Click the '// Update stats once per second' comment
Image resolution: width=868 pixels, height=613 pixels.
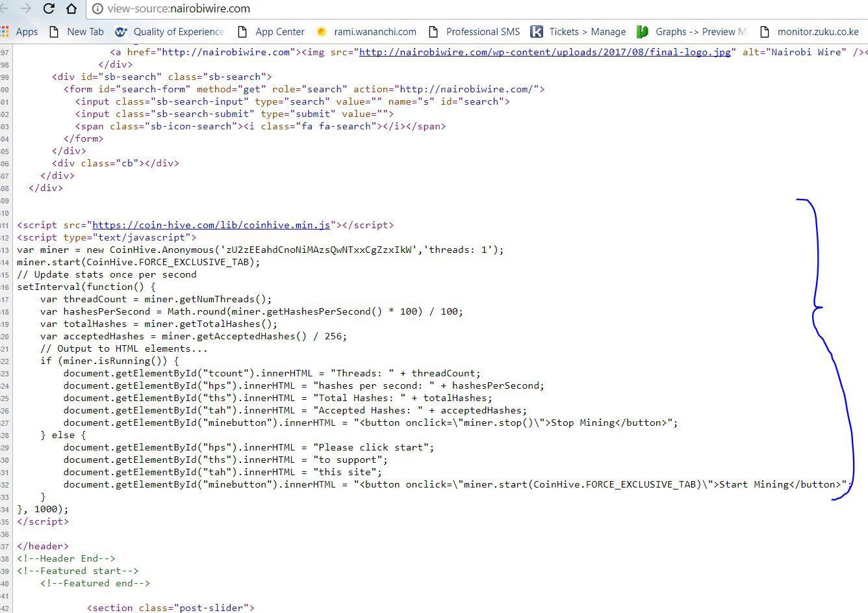pos(107,274)
